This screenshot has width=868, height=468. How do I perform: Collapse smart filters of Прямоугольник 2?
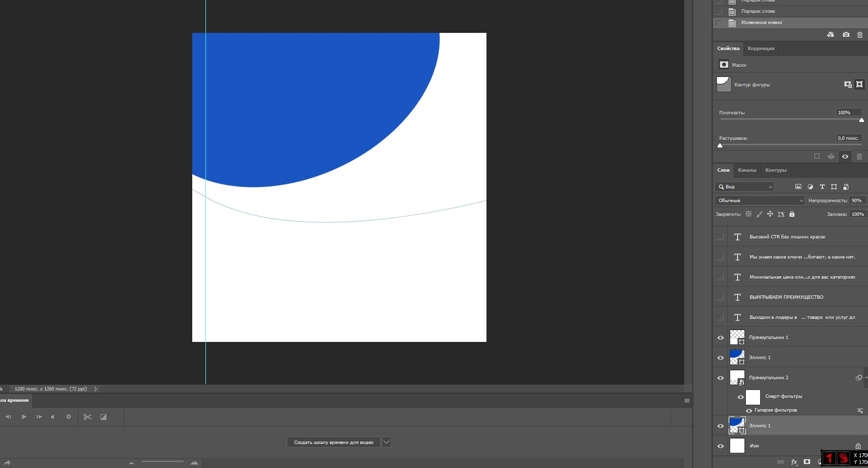click(x=866, y=377)
